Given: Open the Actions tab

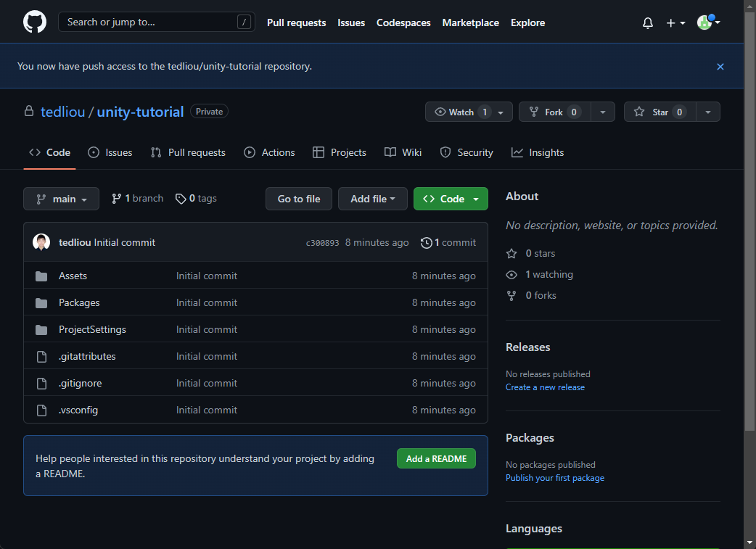Looking at the screenshot, I should [x=269, y=152].
